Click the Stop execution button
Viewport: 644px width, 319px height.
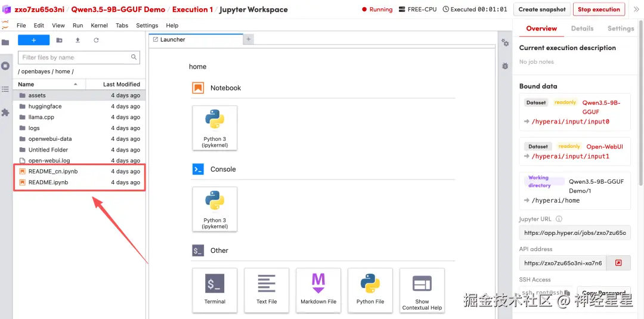(599, 10)
